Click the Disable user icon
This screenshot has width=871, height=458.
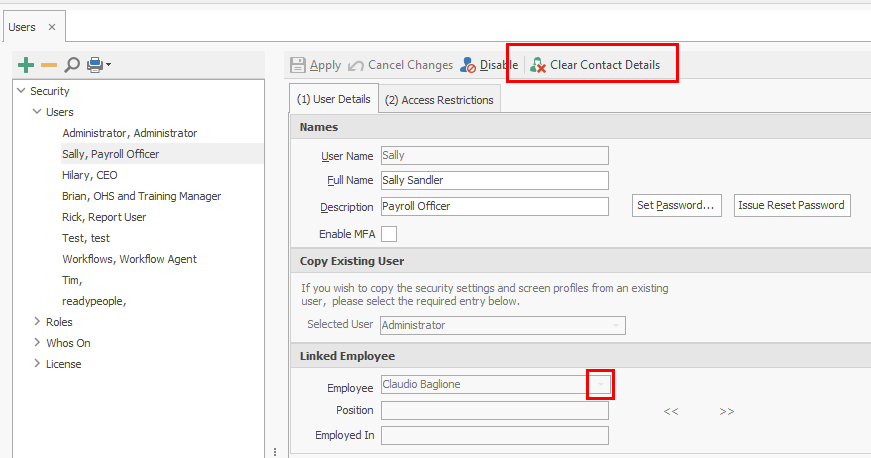coord(469,65)
